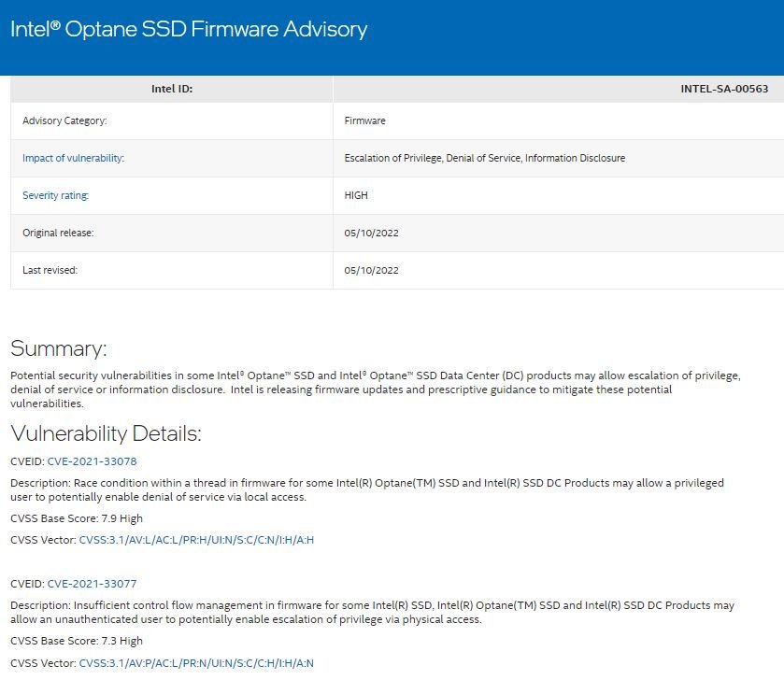The width and height of the screenshot is (784, 680).
Task: Open CVSS vector link ending I:H/A:H
Action: click(196, 540)
